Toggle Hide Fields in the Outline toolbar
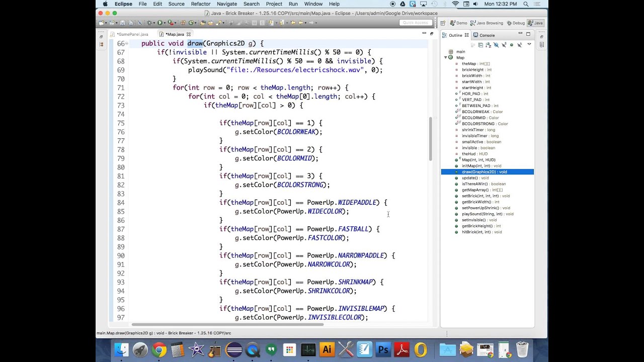 [496, 45]
